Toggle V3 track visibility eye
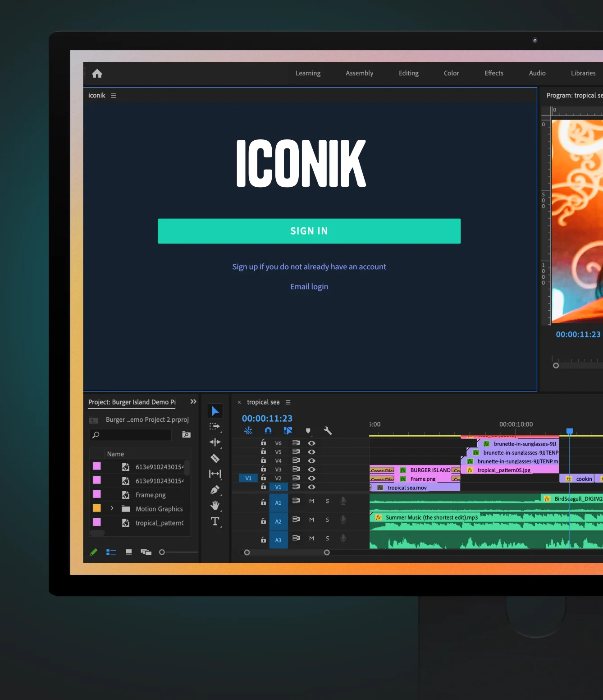603x700 pixels. point(311,469)
